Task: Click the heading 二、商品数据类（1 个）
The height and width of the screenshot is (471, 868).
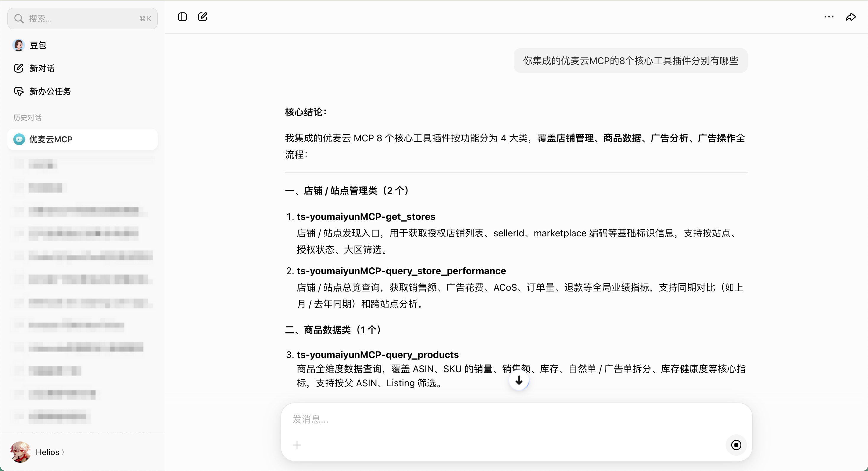Action: (333, 330)
